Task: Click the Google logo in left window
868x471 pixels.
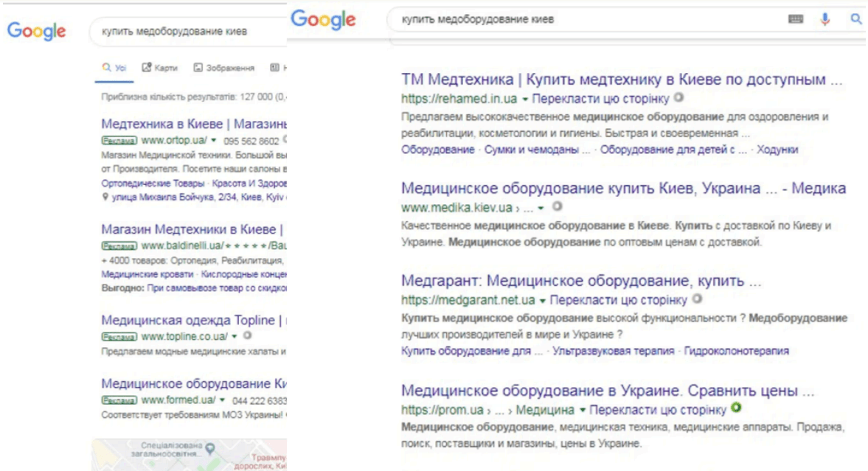Action: pyautogui.click(x=37, y=31)
